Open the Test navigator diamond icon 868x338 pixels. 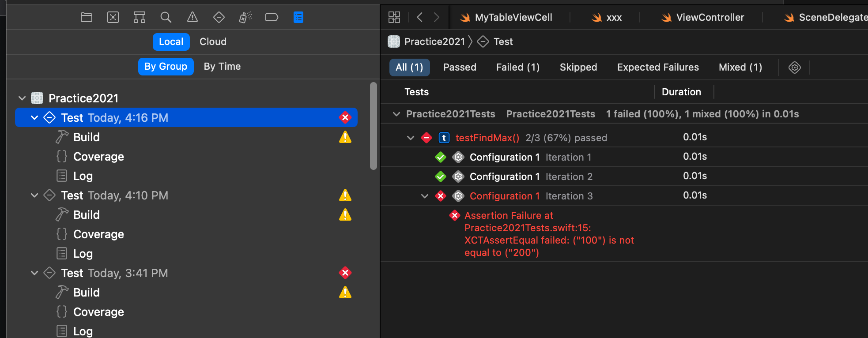(x=219, y=18)
